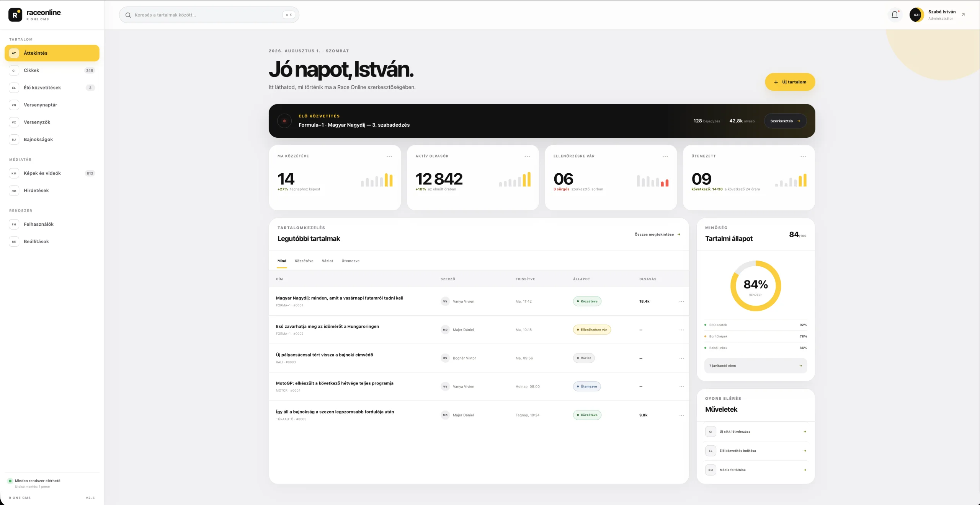Click the VV avatar in Magyar Nagydíj row
The image size is (980, 505).
click(445, 301)
